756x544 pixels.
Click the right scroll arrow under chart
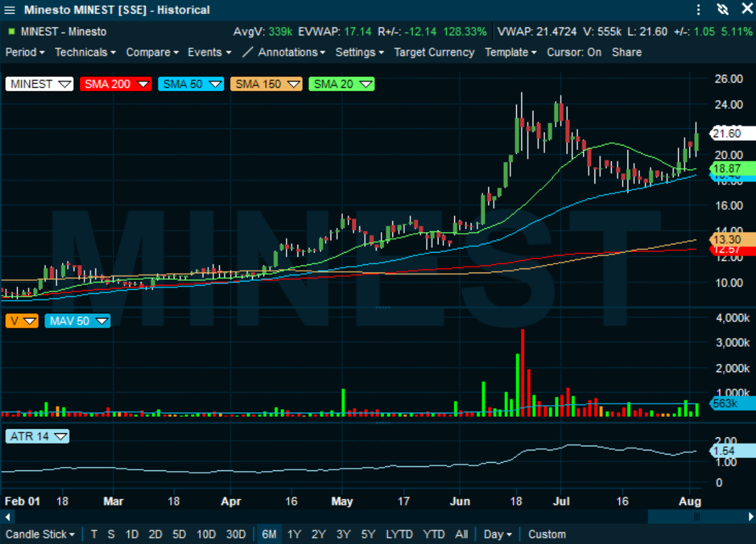coord(751,516)
